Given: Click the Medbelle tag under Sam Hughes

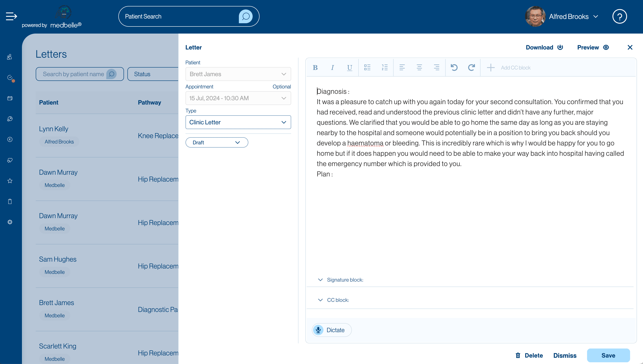Looking at the screenshot, I should 54,272.
